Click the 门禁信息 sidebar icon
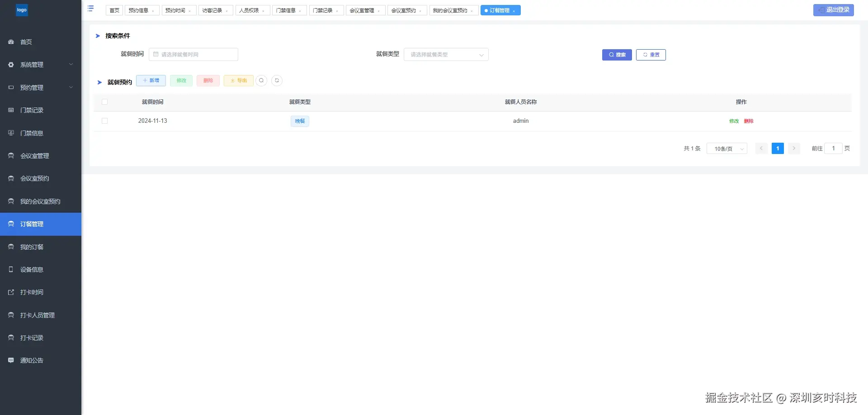 [11, 133]
